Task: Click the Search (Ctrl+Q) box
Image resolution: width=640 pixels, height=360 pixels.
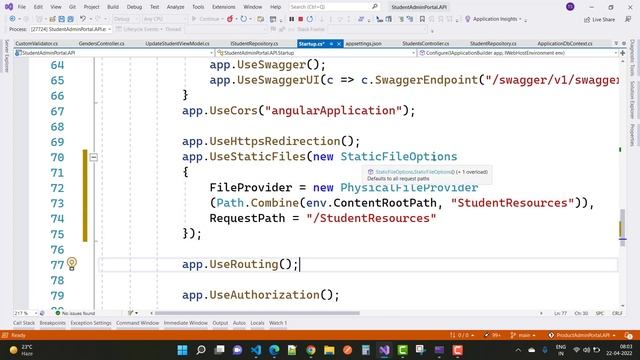Action: click(334, 7)
